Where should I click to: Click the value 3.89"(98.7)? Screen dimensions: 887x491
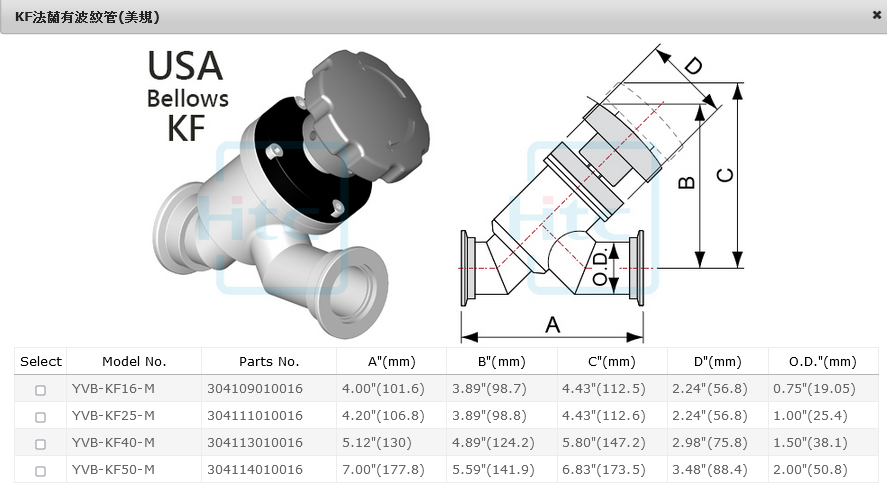point(489,389)
